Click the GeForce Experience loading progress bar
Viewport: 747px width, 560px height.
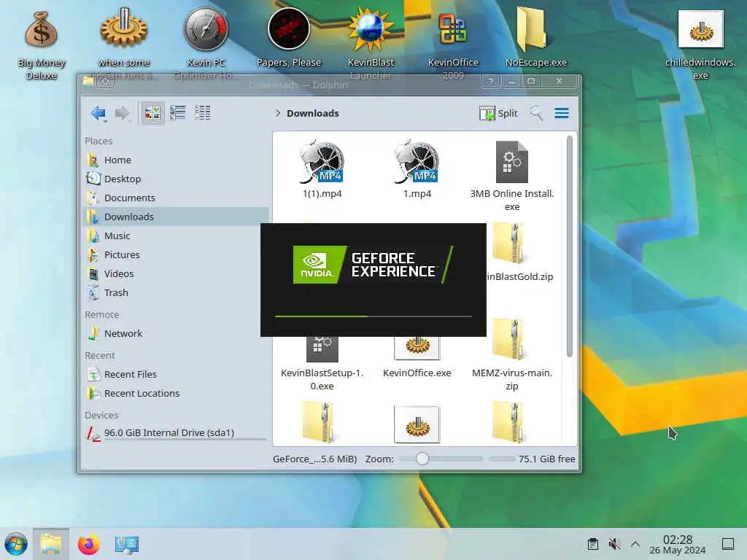point(373,316)
